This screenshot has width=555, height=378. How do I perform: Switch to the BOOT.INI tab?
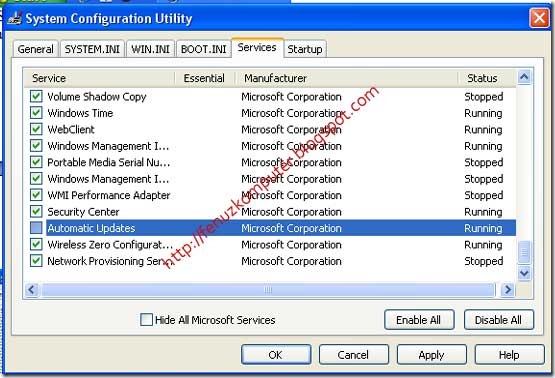pos(204,49)
